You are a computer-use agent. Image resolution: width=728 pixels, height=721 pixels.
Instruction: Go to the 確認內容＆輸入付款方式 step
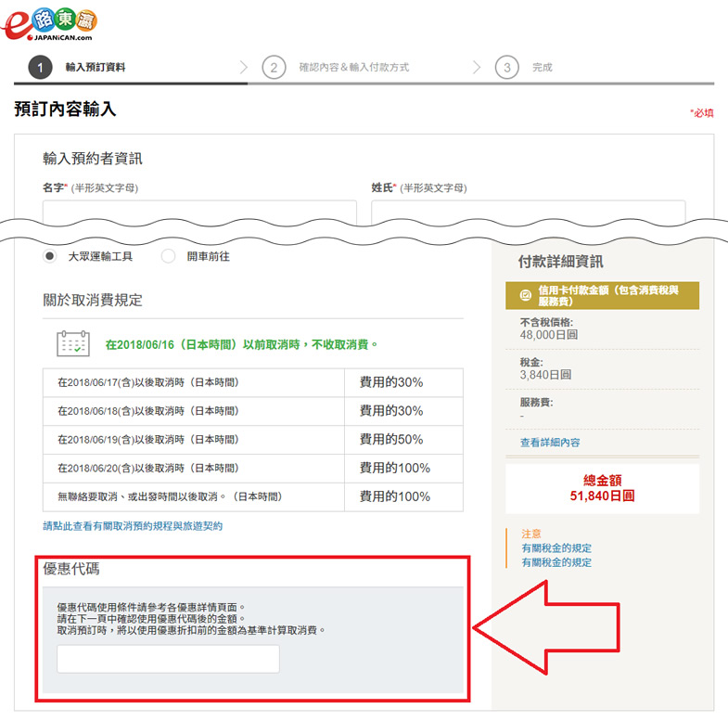pyautogui.click(x=353, y=68)
